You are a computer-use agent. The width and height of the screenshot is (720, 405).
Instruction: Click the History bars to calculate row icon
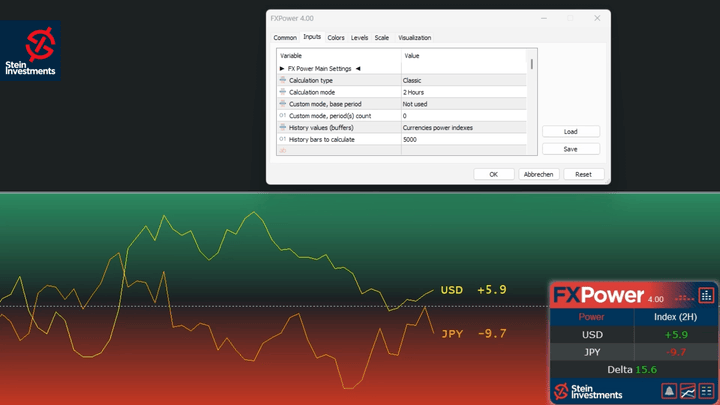click(x=283, y=139)
